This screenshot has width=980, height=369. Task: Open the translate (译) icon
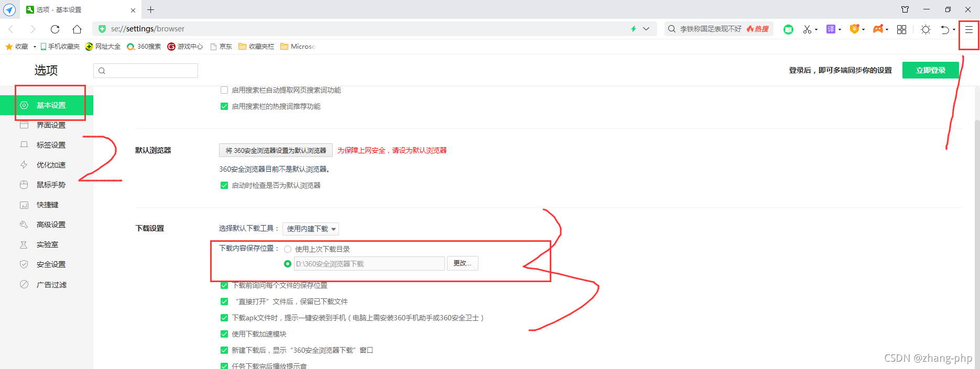tap(831, 29)
